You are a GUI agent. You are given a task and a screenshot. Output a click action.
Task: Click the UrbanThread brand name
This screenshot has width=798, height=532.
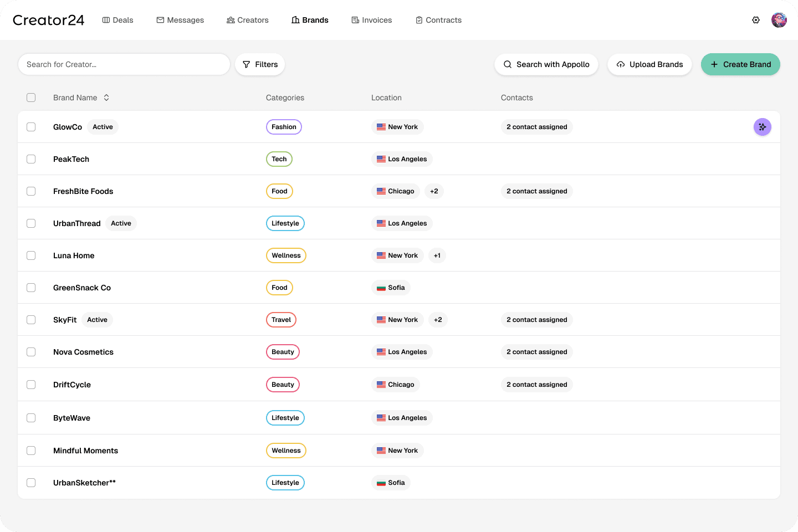[x=77, y=223]
